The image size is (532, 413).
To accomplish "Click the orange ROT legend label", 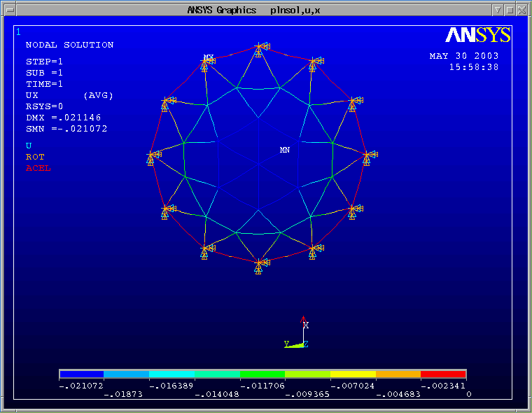I will tap(35, 157).
